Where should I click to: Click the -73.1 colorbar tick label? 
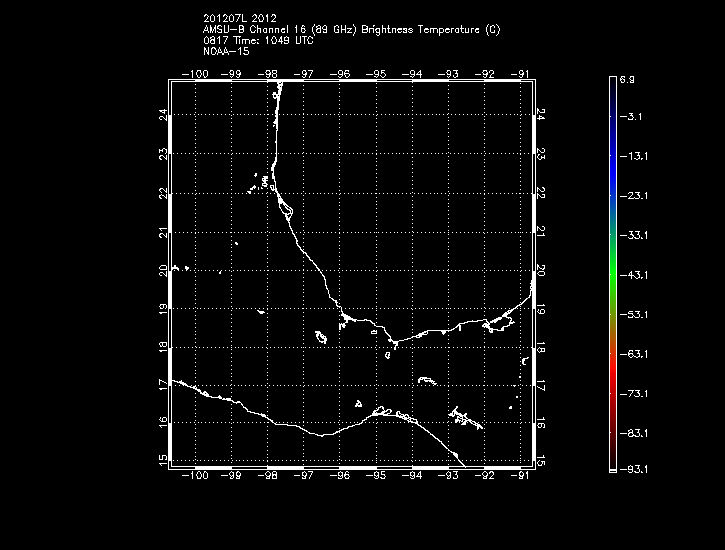pos(631,394)
